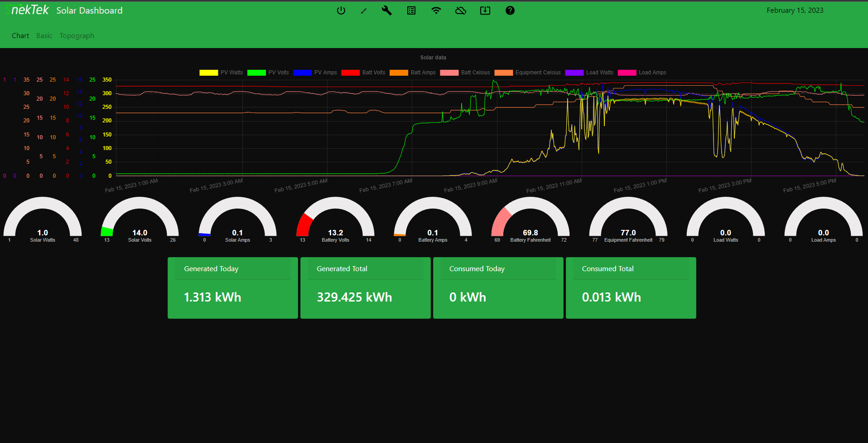Toggle Batt Volts legend entry

point(363,73)
